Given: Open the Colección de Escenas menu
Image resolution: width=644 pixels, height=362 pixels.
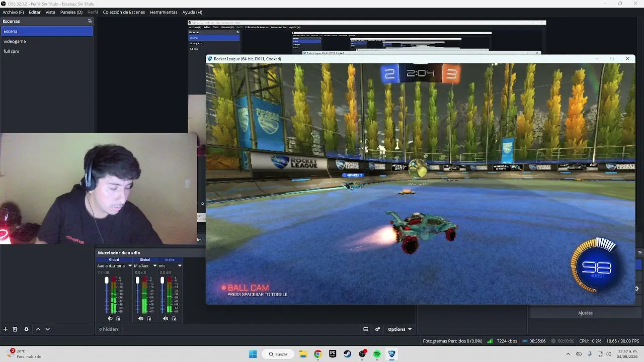Looking at the screenshot, I should click(x=124, y=12).
